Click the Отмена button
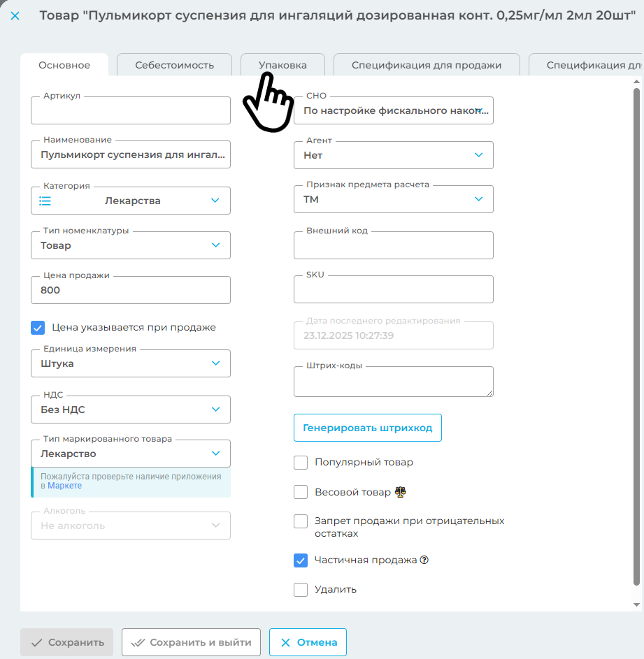This screenshot has height=659, width=644. tap(308, 642)
